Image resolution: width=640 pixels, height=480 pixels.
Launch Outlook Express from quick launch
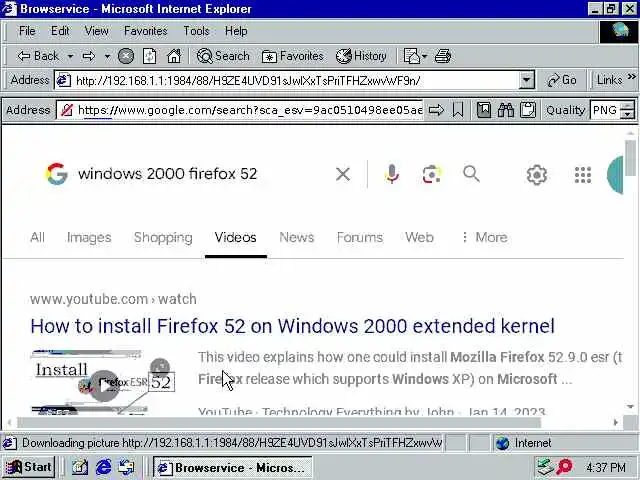pyautogui.click(x=127, y=467)
